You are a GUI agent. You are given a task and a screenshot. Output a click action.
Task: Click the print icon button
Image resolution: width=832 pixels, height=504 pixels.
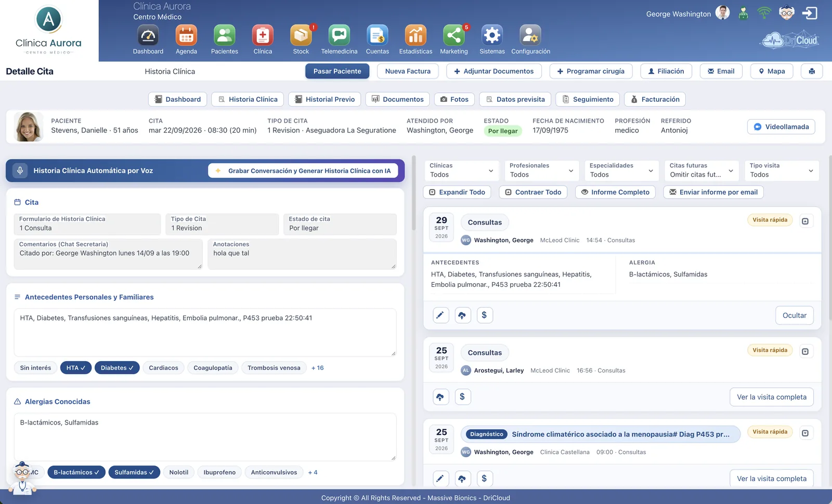click(x=812, y=71)
